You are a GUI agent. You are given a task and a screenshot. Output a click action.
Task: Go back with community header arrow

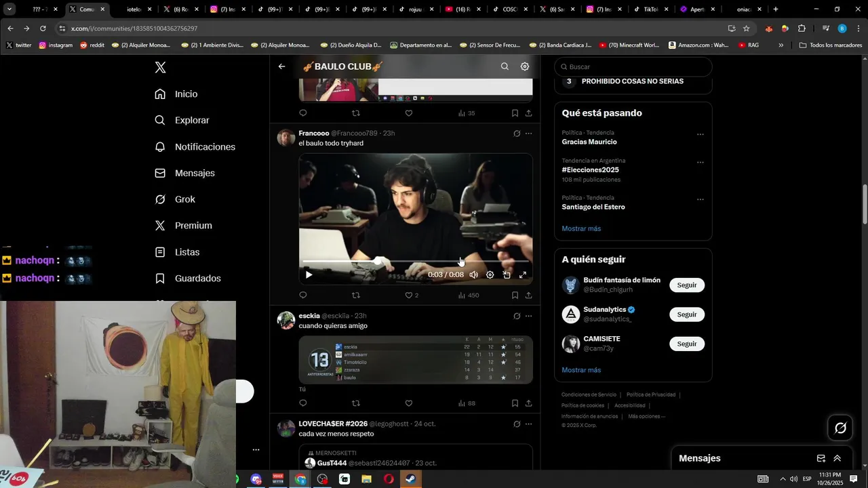tap(282, 66)
